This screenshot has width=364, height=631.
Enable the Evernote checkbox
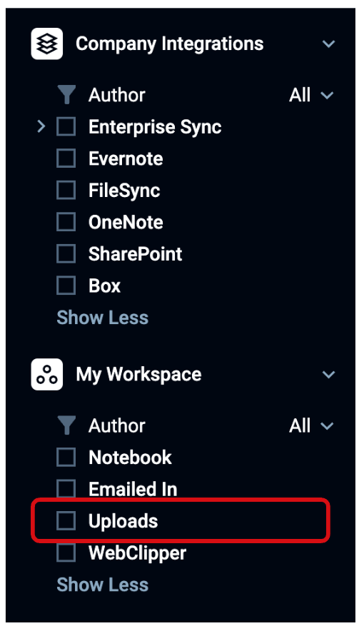coord(66,158)
